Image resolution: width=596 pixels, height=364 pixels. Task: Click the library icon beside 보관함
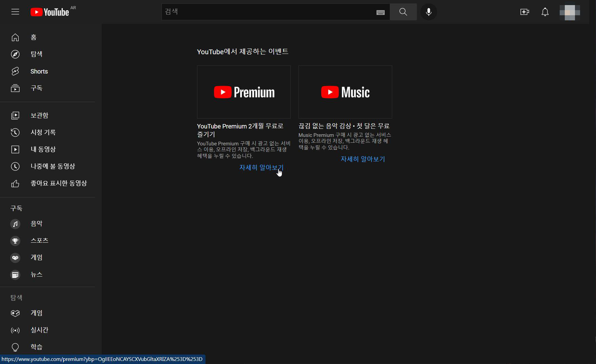[15, 115]
